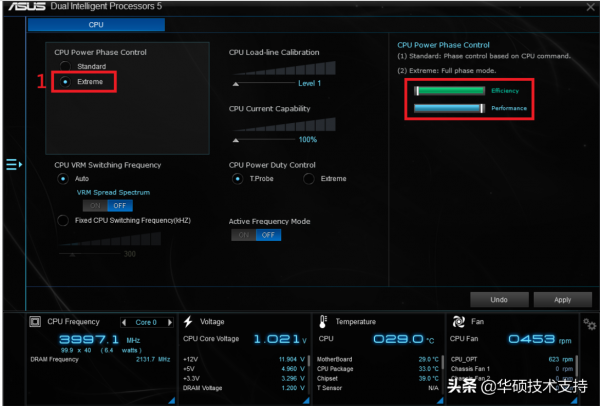Click the Apply button
The image size is (600, 406).
(x=562, y=300)
